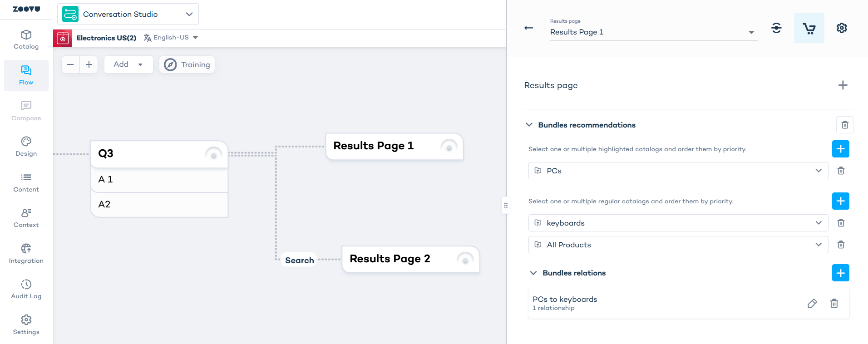Select the Results Page 2 node
Viewport: 868px width, 344px height.
410,259
